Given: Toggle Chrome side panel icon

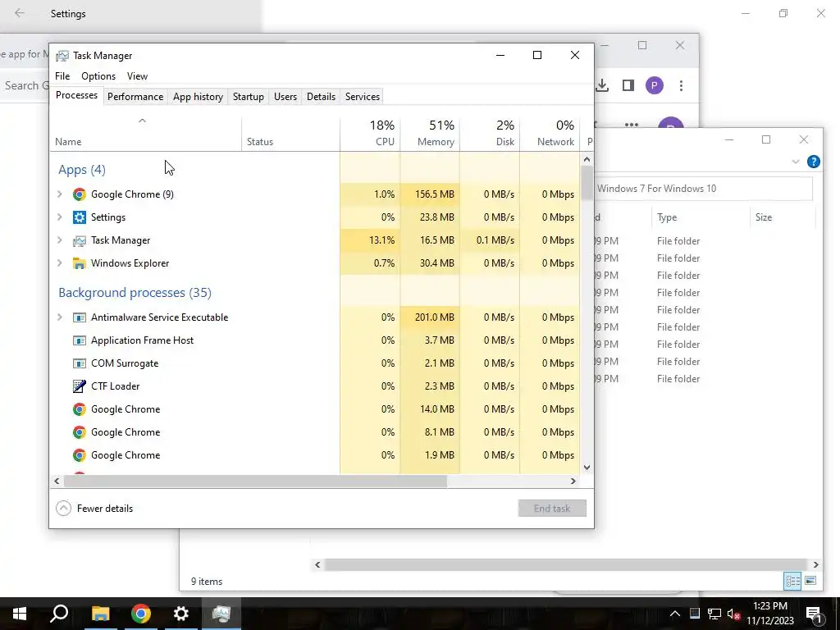Looking at the screenshot, I should [628, 85].
